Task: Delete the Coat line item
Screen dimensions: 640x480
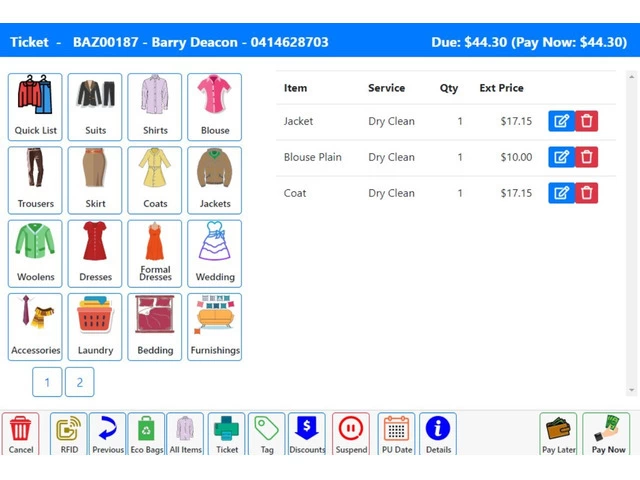Action: pyautogui.click(x=587, y=193)
